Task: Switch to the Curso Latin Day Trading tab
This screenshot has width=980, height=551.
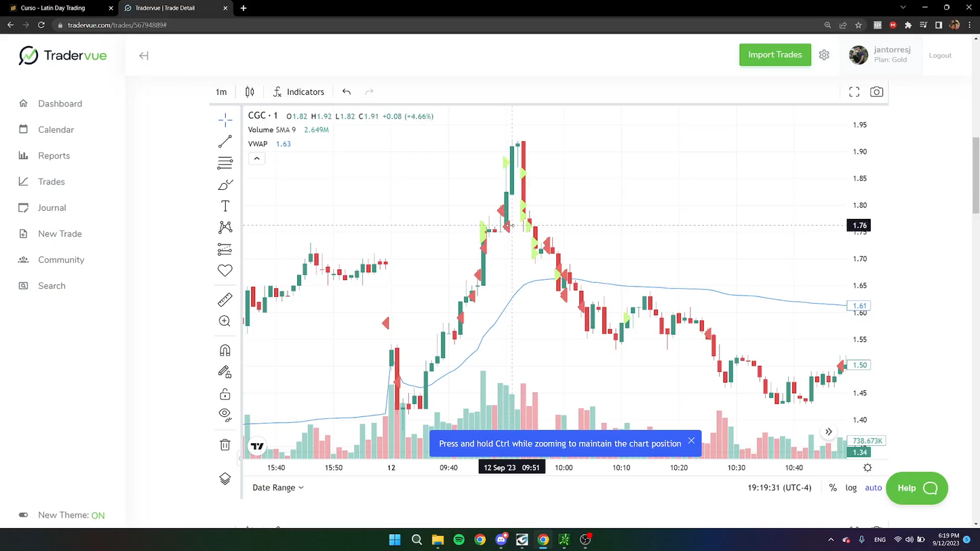Action: (53, 7)
